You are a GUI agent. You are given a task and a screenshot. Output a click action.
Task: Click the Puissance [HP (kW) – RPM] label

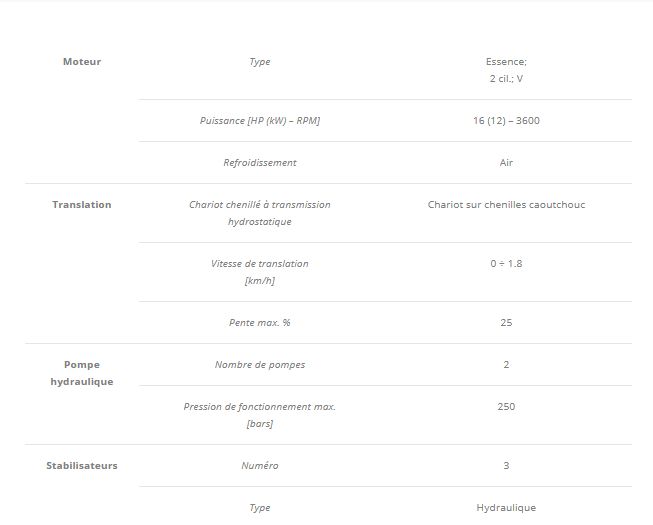coord(259,121)
